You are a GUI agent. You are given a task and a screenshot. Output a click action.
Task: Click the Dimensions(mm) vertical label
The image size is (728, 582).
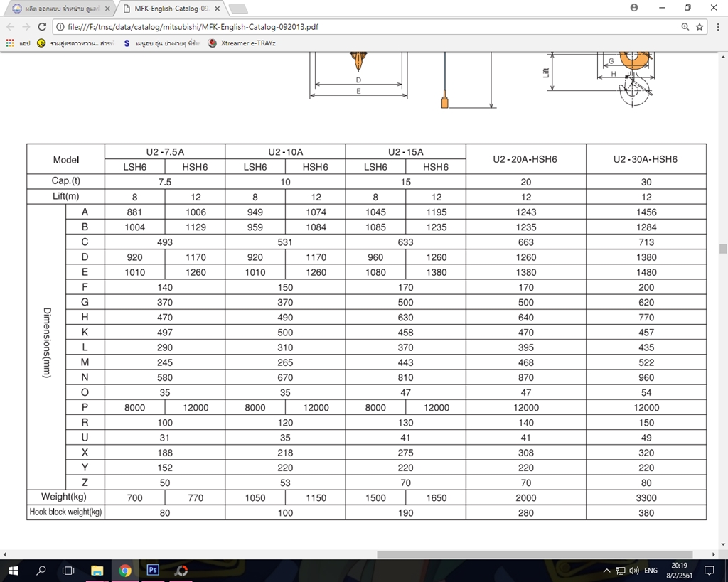(x=47, y=343)
